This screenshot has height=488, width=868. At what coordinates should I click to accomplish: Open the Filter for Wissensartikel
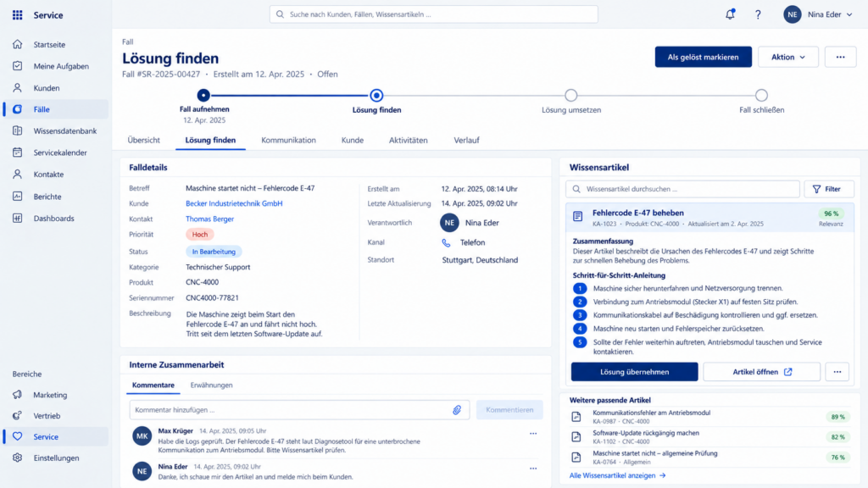point(829,189)
